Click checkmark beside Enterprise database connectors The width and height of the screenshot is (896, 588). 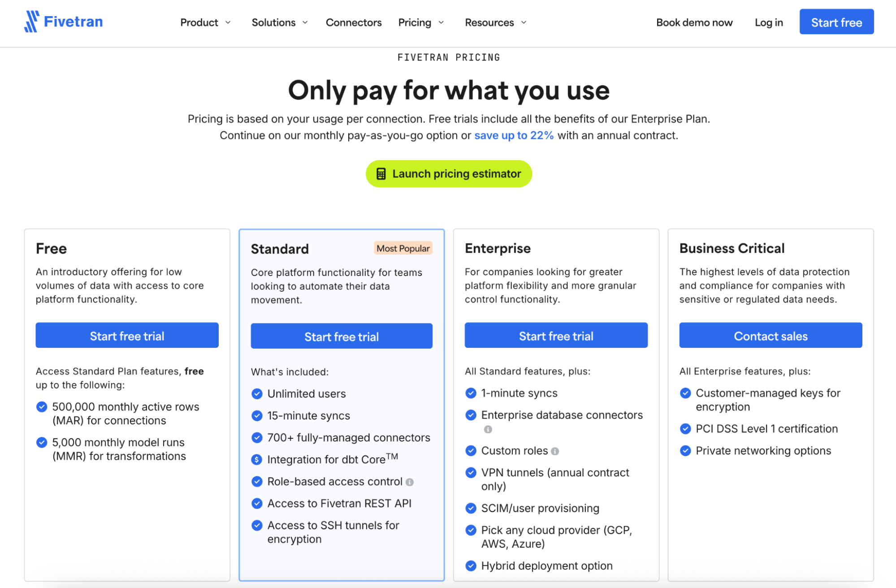471,415
